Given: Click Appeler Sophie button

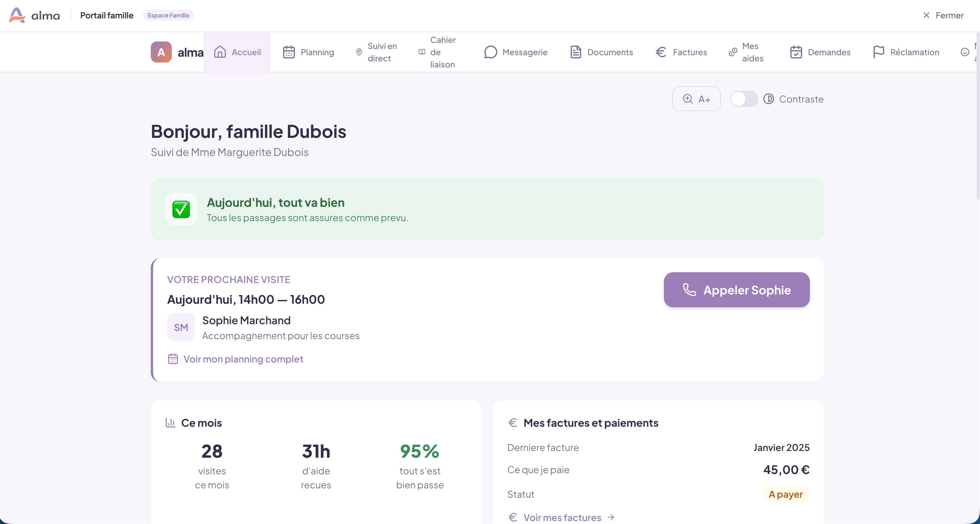Looking at the screenshot, I should point(737,290).
